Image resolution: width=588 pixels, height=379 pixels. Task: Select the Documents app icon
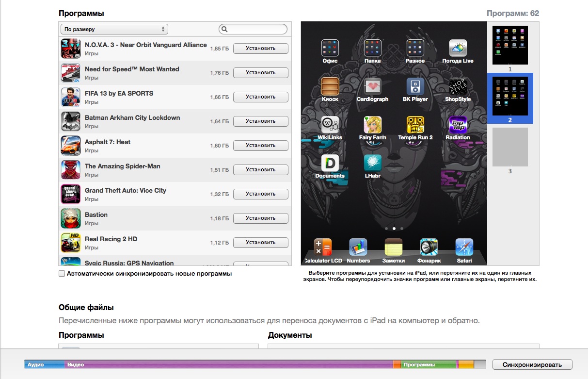pos(330,164)
